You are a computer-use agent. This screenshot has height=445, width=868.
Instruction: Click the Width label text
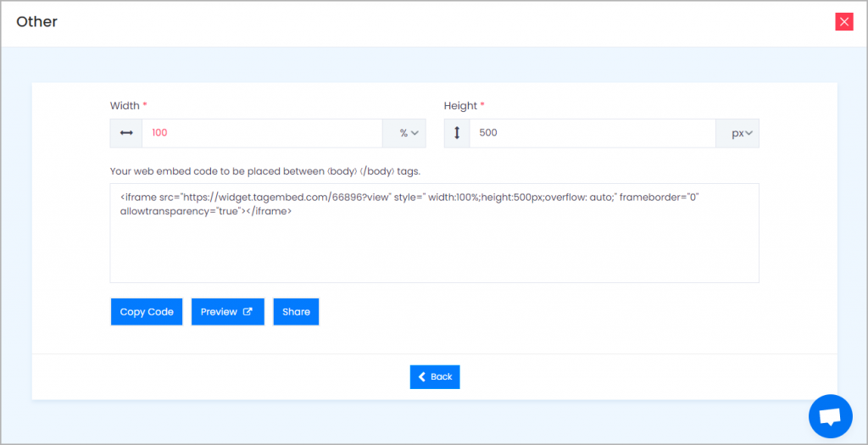tap(125, 106)
